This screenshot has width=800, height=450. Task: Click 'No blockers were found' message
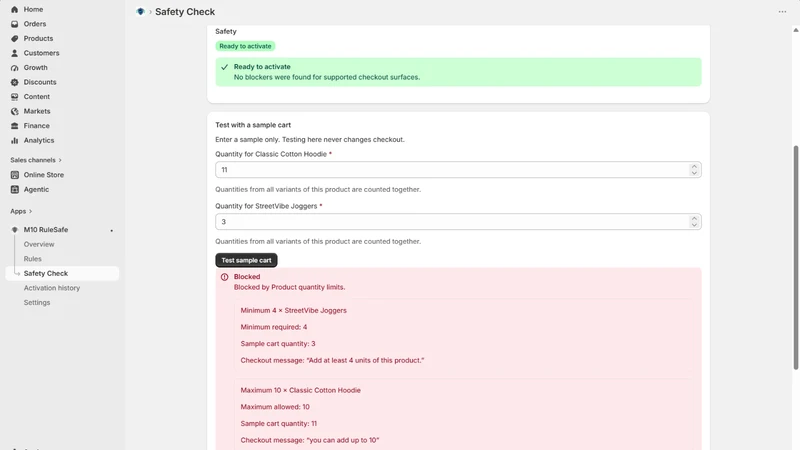(x=327, y=78)
